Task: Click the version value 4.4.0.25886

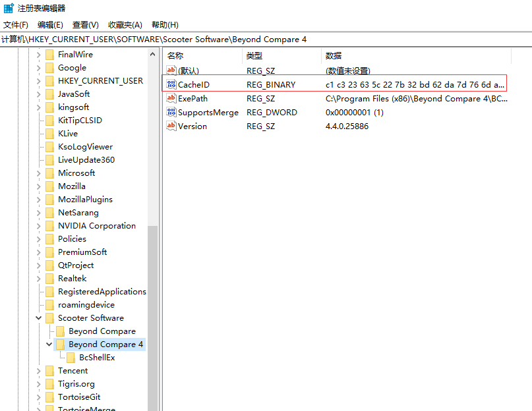Action: pyautogui.click(x=347, y=126)
